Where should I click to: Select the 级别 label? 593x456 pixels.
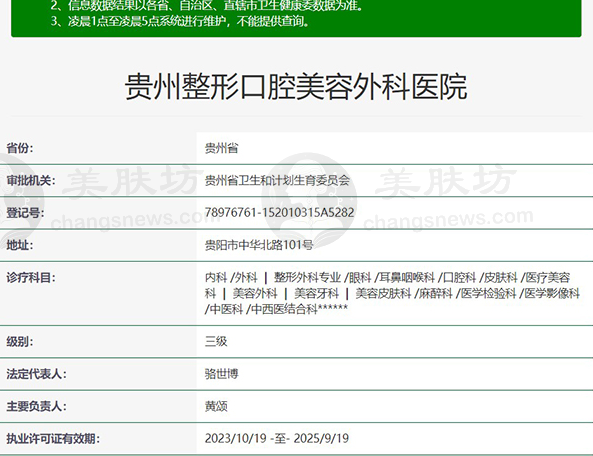click(20, 341)
